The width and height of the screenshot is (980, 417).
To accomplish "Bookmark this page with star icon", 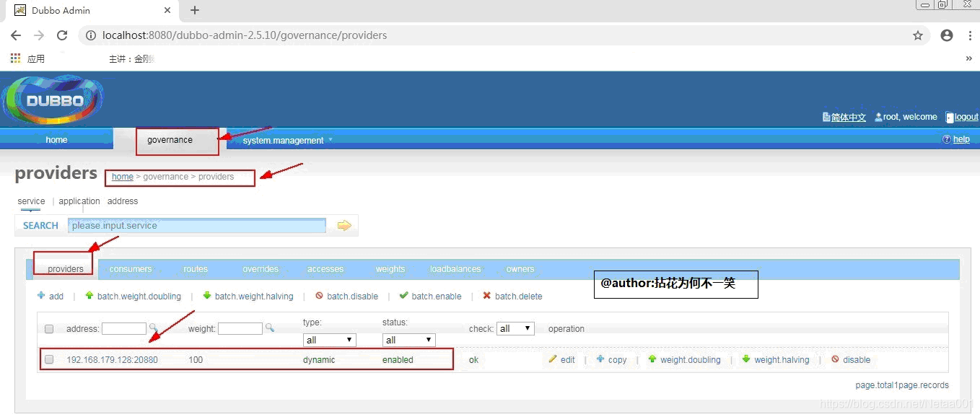I will pyautogui.click(x=918, y=35).
